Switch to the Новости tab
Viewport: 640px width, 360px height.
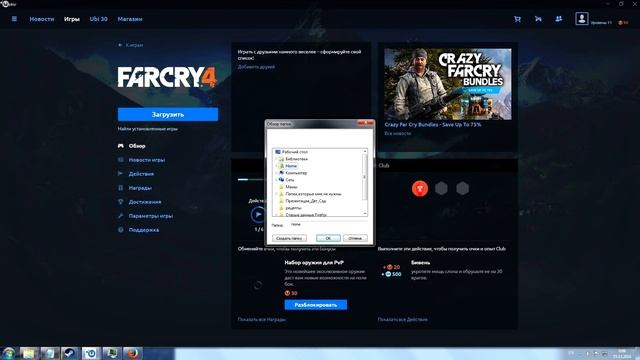(x=42, y=19)
